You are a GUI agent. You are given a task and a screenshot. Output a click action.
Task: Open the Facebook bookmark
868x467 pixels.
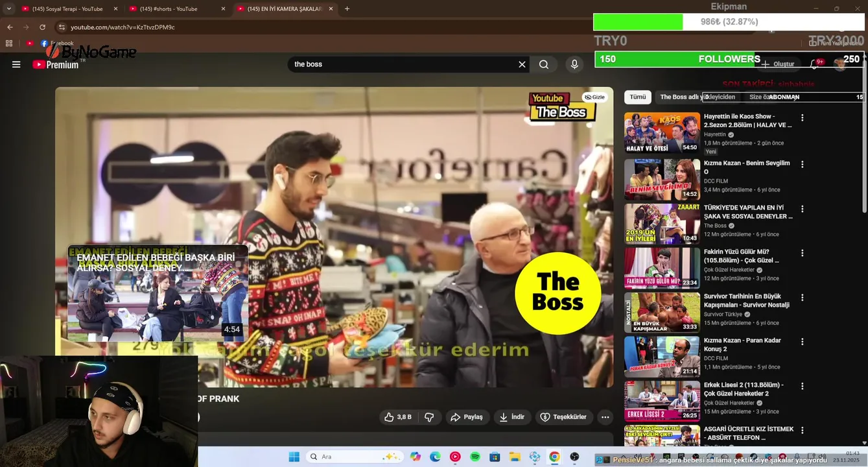tap(57, 43)
